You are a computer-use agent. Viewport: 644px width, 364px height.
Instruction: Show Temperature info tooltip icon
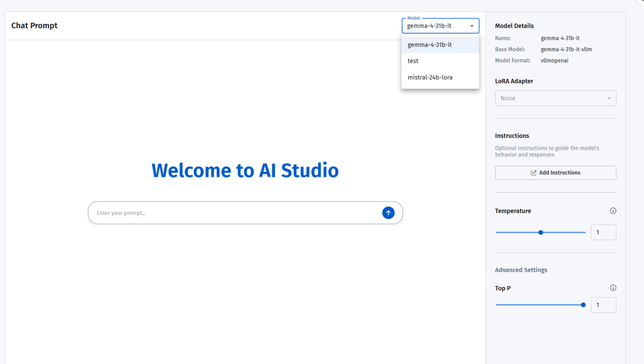(x=613, y=211)
